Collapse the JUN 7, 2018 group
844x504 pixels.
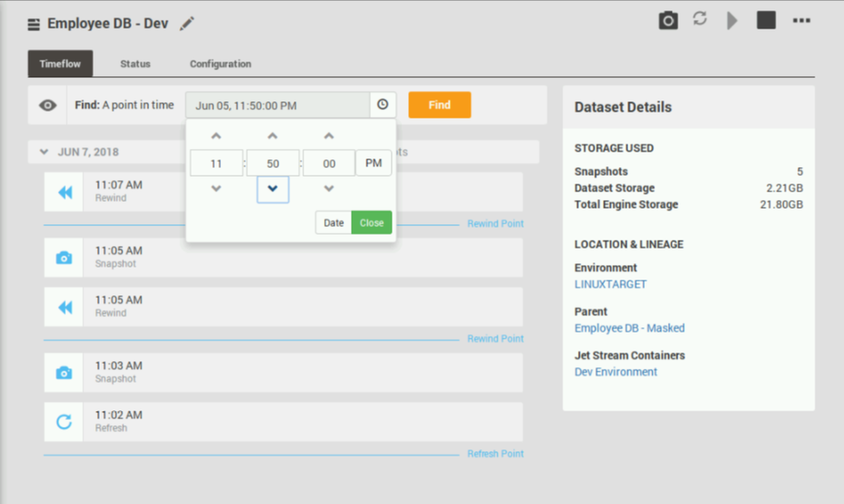pos(44,152)
